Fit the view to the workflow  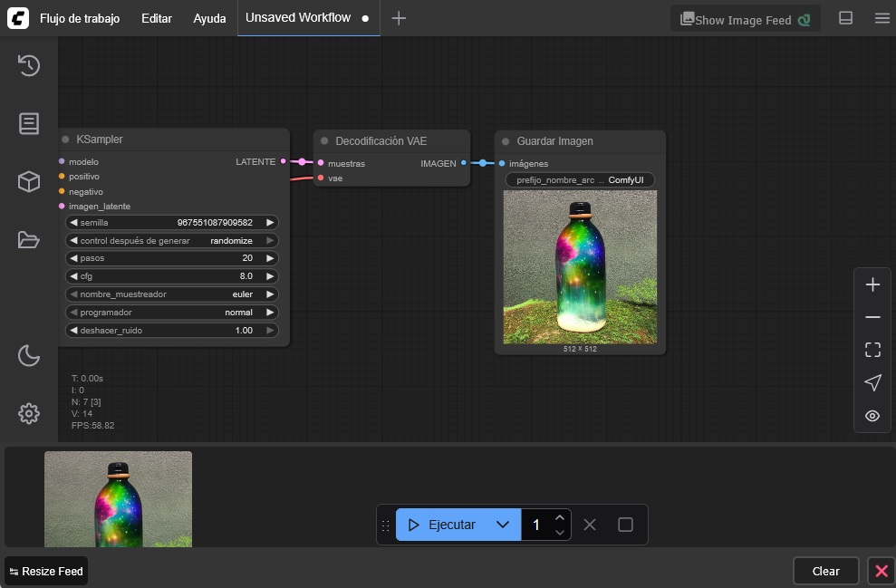(x=872, y=350)
